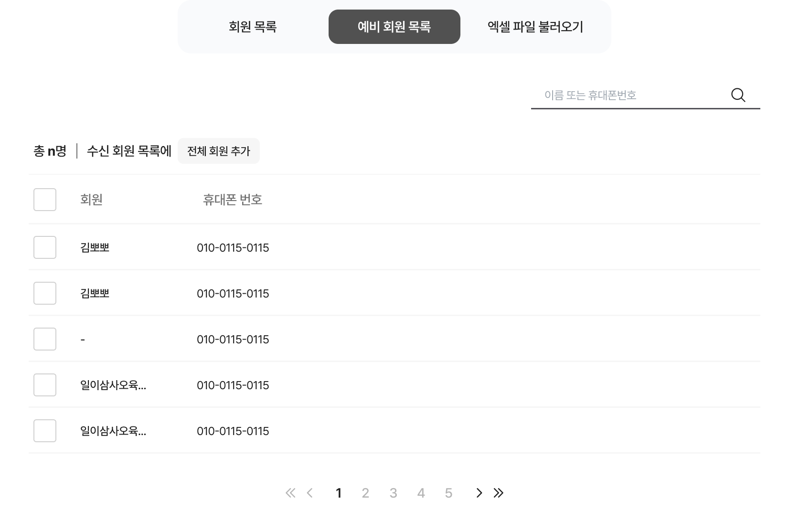Select the 예비 회원 목록 tab
Viewport: 789px width, 532px height.
coord(394,27)
